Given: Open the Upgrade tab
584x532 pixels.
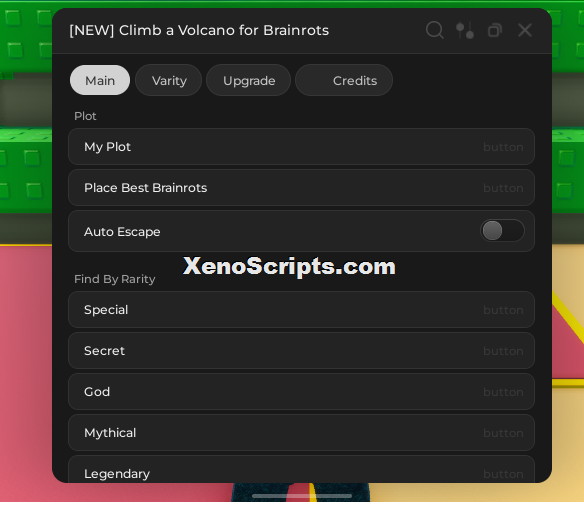Looking at the screenshot, I should (249, 80).
